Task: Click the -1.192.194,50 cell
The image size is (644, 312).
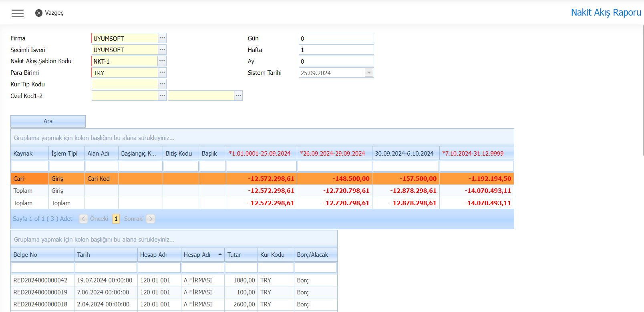Action: [x=477, y=179]
